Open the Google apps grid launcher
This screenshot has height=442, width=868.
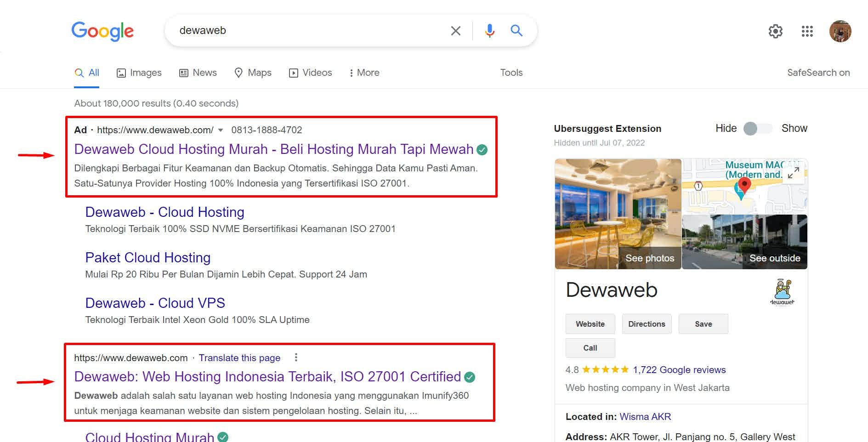(x=807, y=31)
